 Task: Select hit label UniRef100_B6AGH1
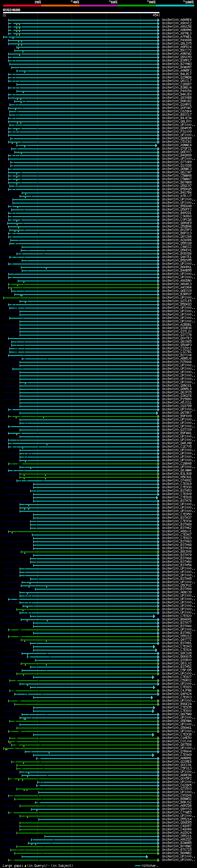[177, 619]
